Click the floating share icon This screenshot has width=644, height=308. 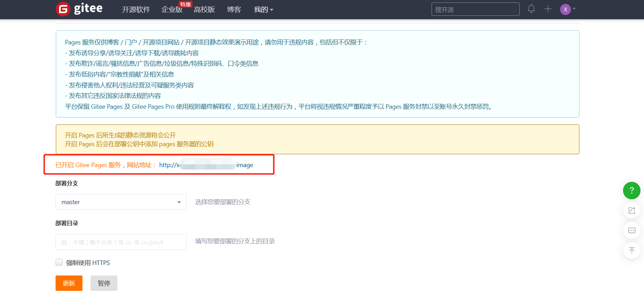(x=631, y=210)
